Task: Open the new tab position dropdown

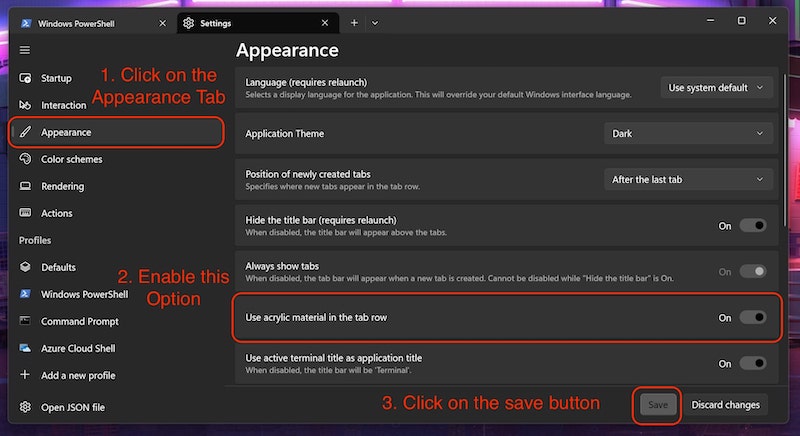Action: (x=688, y=179)
